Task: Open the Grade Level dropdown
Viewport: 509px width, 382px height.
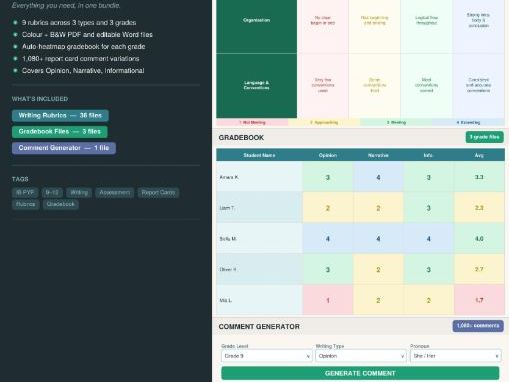Action: (267, 356)
